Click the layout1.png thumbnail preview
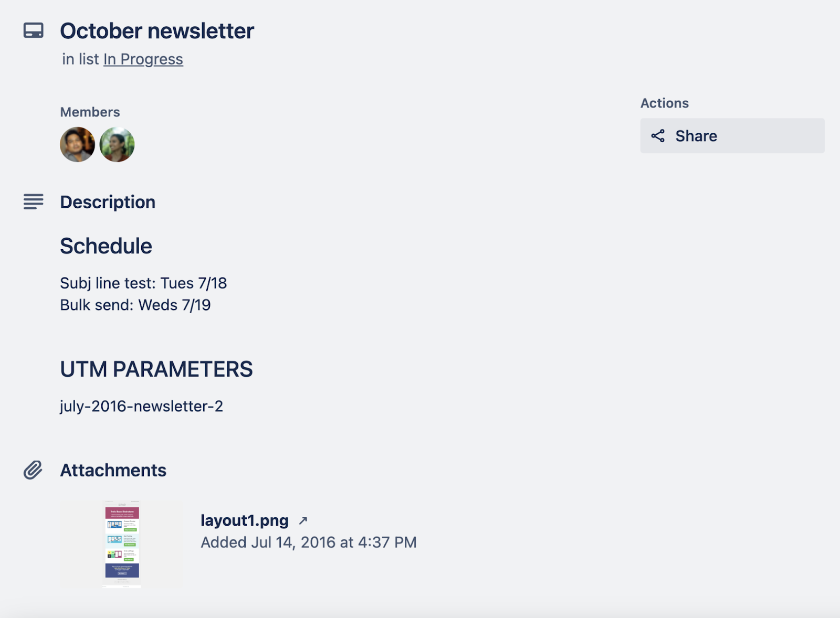Image resolution: width=840 pixels, height=618 pixels. (122, 543)
